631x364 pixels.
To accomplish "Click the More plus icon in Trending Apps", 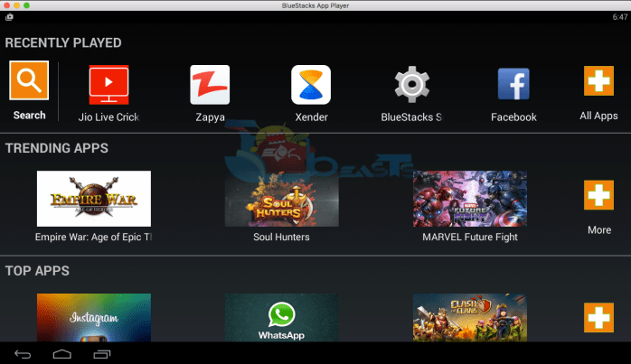I will coord(598,195).
